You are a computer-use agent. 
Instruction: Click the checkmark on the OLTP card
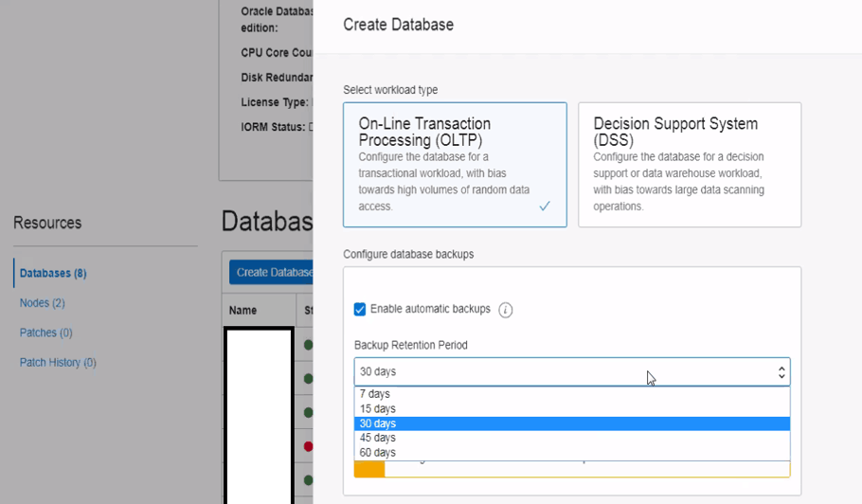545,207
